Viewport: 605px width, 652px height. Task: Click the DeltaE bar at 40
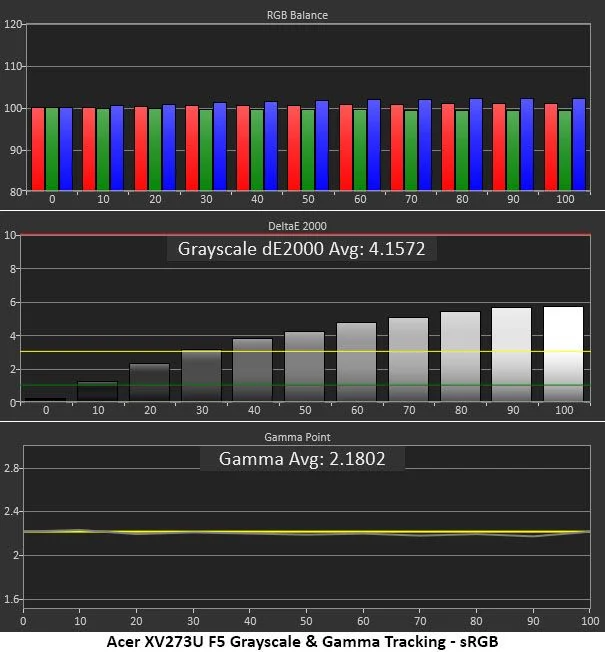click(253, 370)
